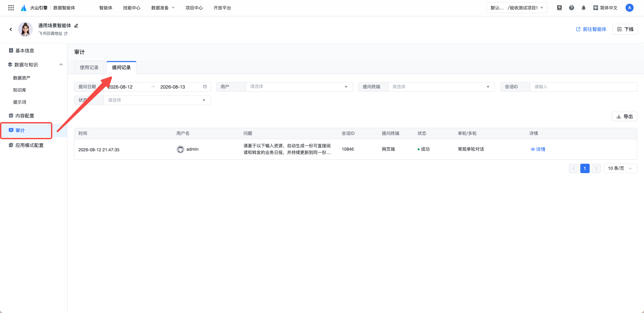
Task: Collapse the 数据与知识 section
Action: point(61,65)
